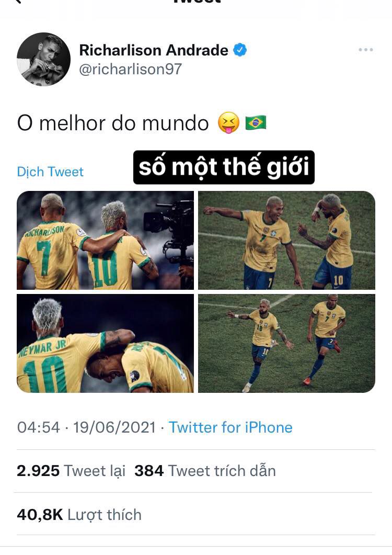The image size is (392, 555).
Task: Tap the số một thế giới caption label
Action: [x=224, y=167]
